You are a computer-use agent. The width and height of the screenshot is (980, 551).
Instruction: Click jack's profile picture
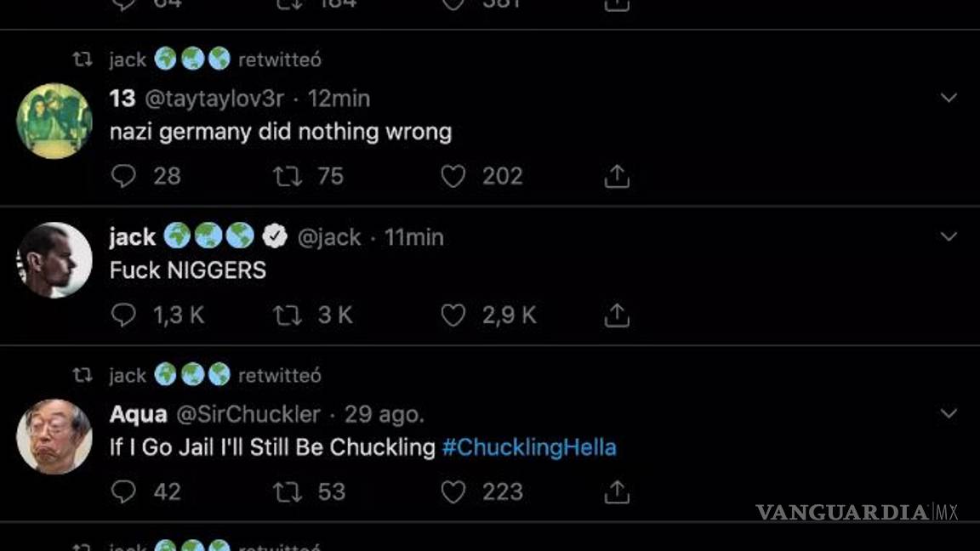click(54, 260)
